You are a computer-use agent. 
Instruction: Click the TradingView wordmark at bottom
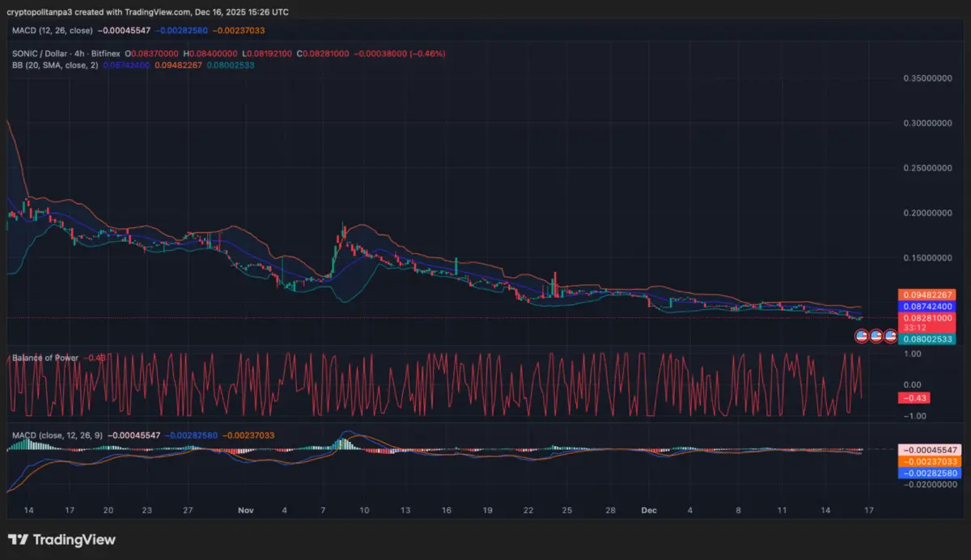[x=77, y=539]
